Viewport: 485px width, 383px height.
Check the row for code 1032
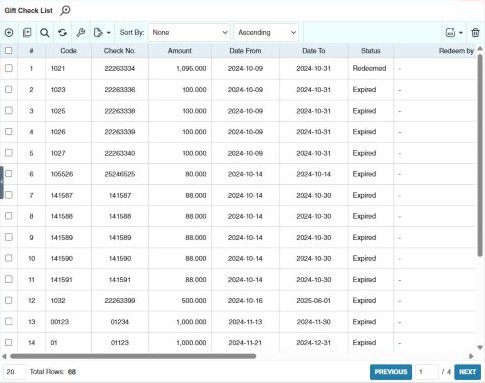(9, 300)
